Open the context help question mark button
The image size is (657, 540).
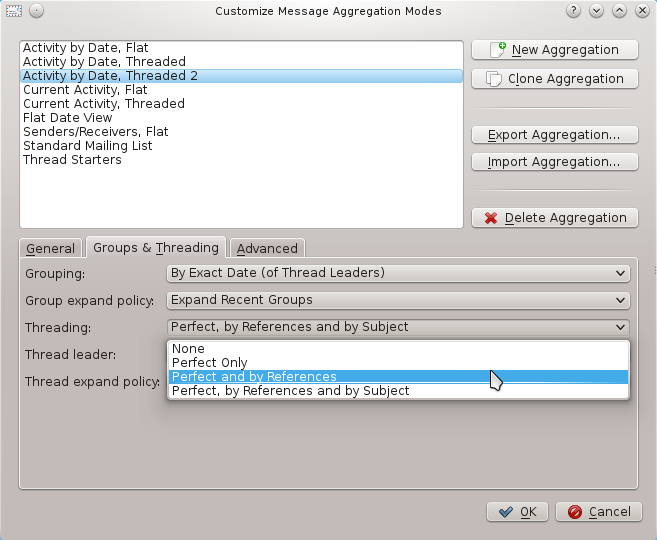[573, 11]
